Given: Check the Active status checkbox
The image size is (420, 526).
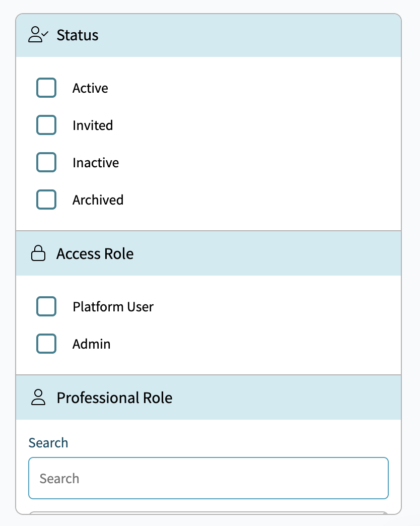Looking at the screenshot, I should tap(46, 88).
